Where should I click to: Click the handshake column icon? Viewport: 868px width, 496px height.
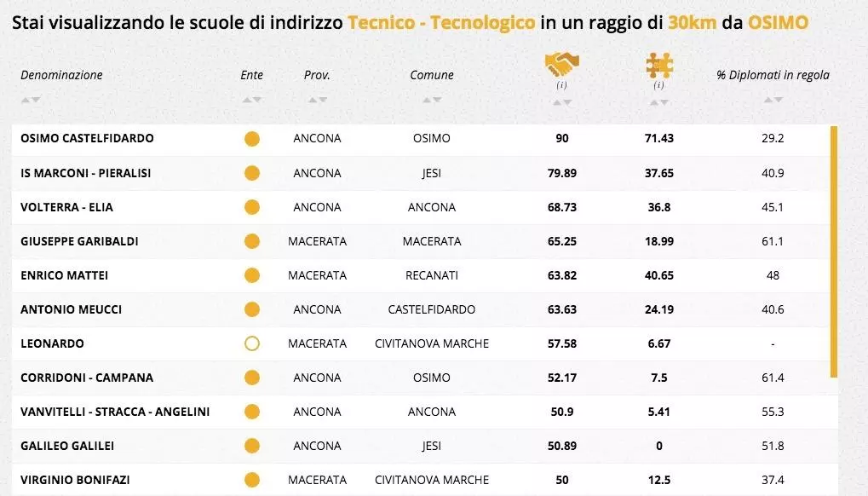point(561,63)
